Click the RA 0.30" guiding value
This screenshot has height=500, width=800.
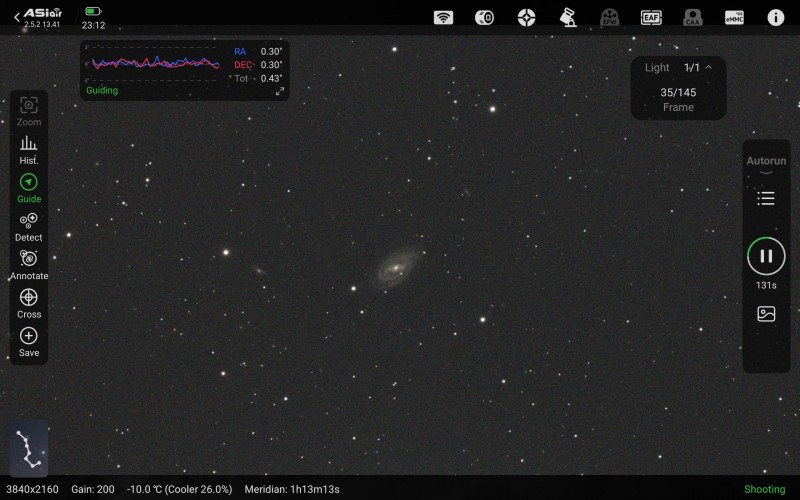coord(258,52)
